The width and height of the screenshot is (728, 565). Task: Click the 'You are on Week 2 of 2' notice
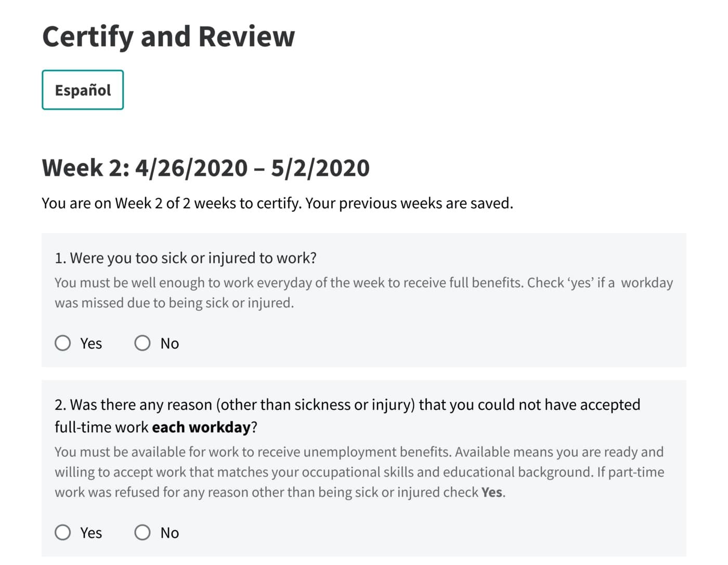[x=277, y=203]
